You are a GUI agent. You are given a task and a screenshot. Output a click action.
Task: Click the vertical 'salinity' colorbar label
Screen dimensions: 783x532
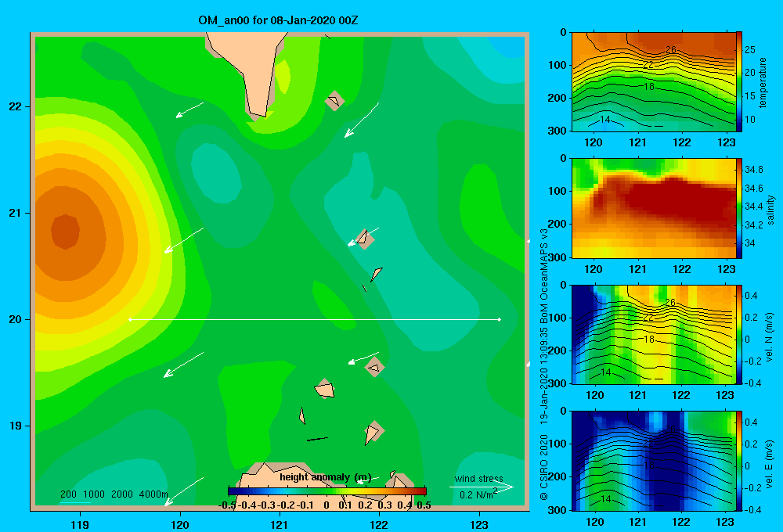pos(770,210)
